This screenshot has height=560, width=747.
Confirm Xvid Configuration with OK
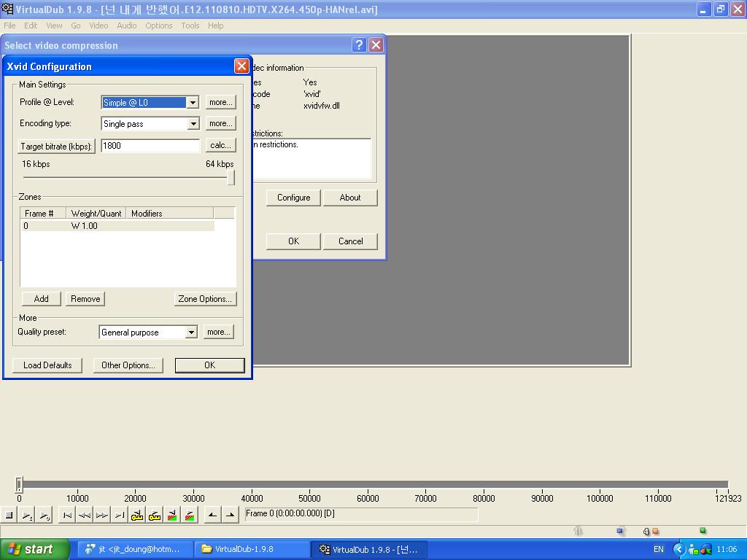tap(209, 365)
